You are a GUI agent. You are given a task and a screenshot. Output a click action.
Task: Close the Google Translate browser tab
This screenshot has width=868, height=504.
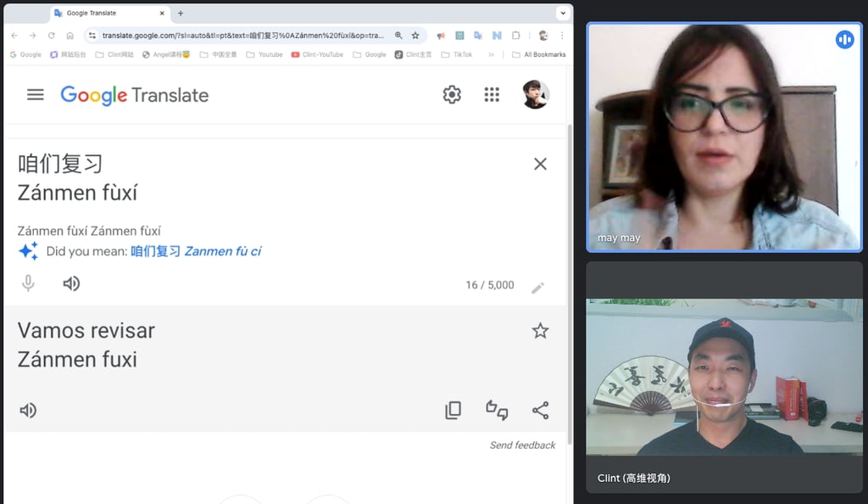pos(162,13)
